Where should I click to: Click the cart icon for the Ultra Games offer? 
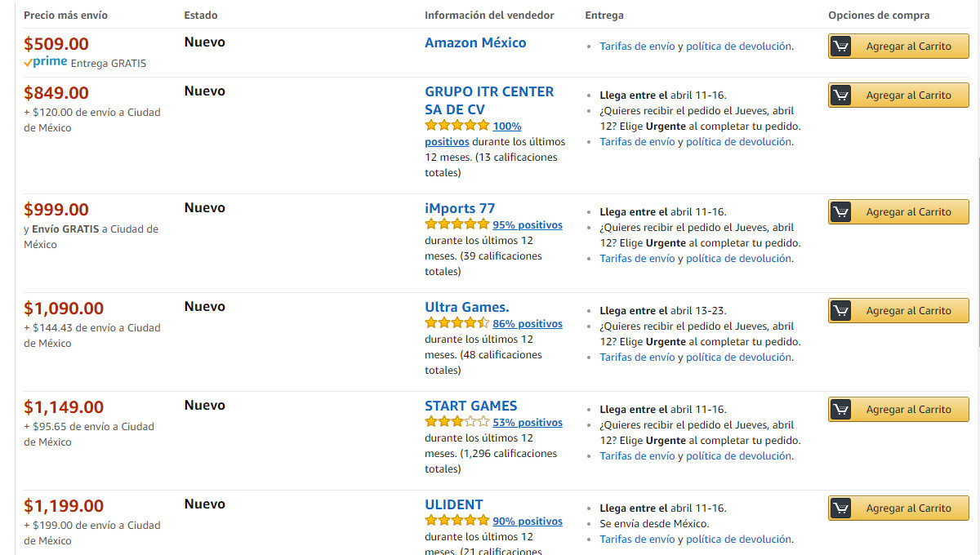pos(841,311)
